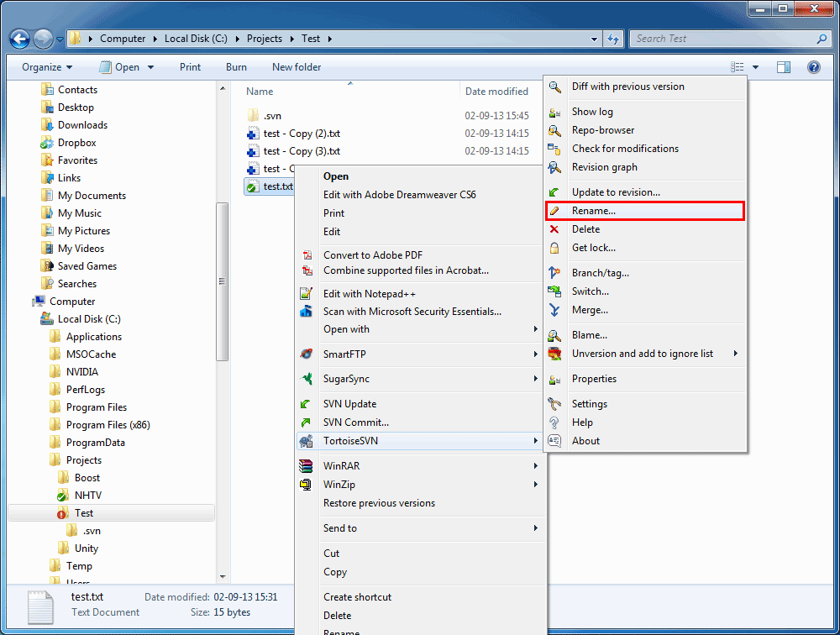Click the Branch/tag icon
840x635 pixels.
click(x=554, y=273)
